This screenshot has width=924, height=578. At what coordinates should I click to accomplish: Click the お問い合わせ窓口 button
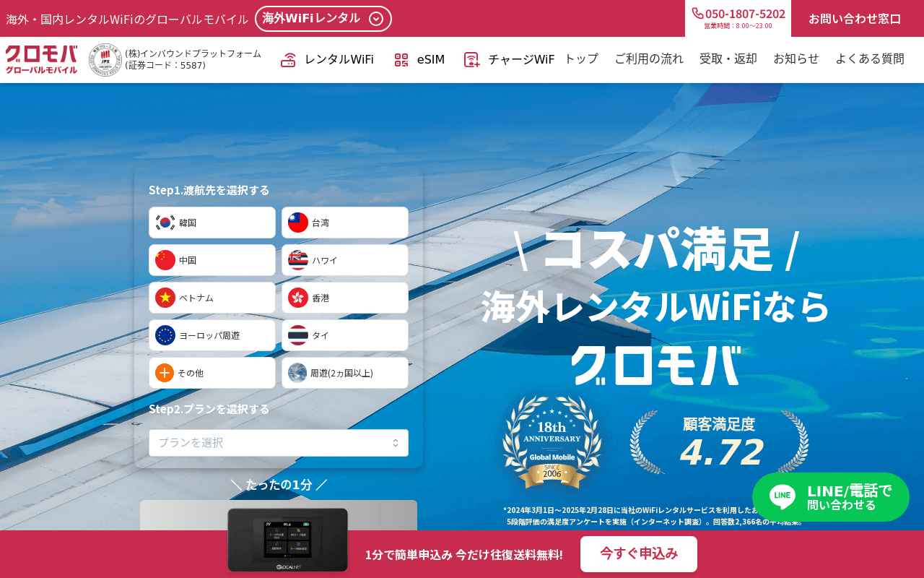[855, 19]
